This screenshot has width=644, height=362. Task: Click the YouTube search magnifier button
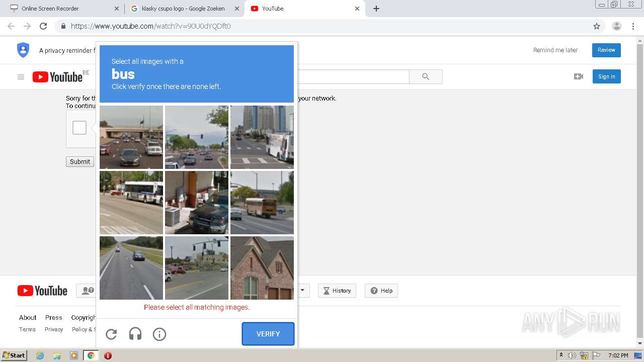(426, 76)
